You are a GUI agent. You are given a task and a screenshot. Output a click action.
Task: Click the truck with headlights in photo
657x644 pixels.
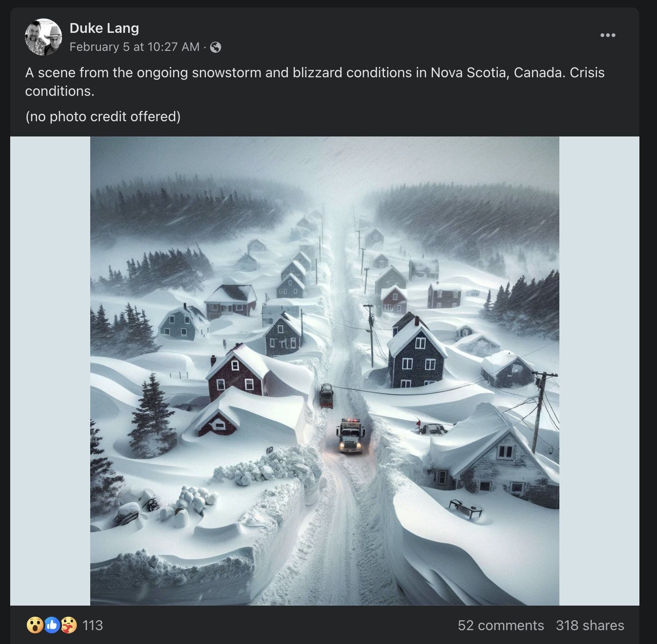[x=350, y=437]
